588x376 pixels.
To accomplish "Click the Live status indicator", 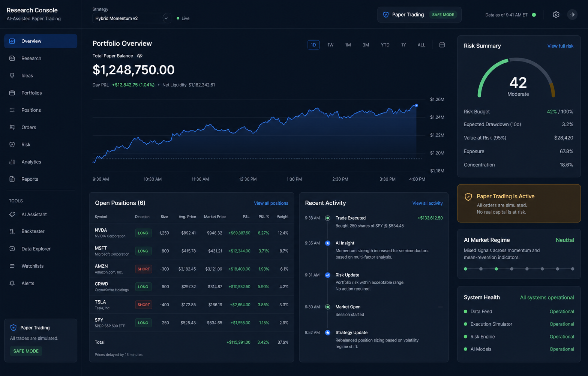I will [183, 18].
